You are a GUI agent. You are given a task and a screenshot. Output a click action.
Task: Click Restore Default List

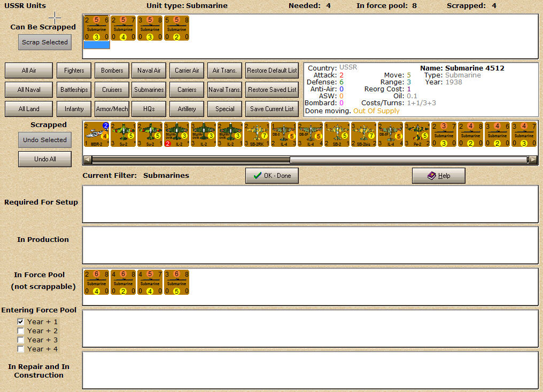click(x=272, y=70)
